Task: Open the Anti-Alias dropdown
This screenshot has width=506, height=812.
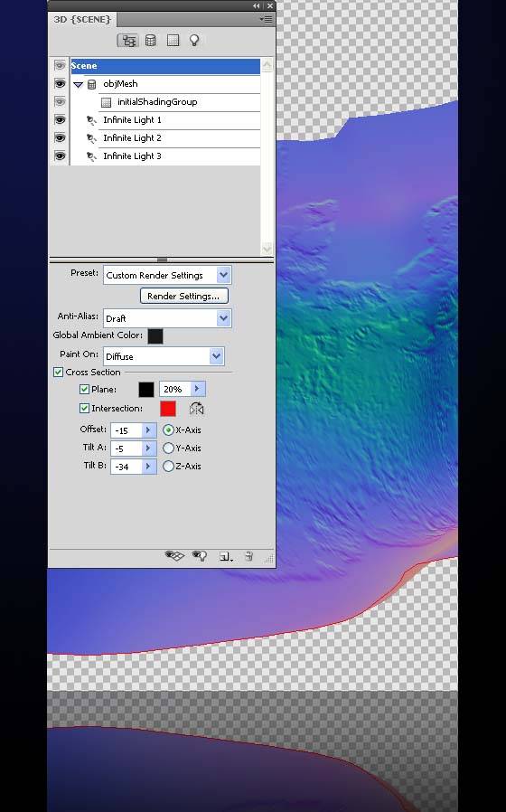Action: (223, 318)
